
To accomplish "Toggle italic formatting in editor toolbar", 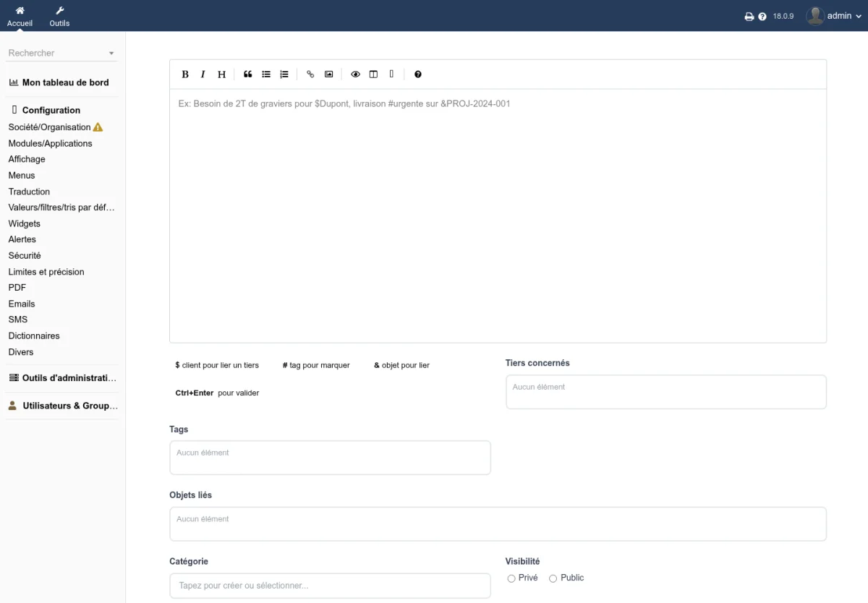I will (x=203, y=74).
